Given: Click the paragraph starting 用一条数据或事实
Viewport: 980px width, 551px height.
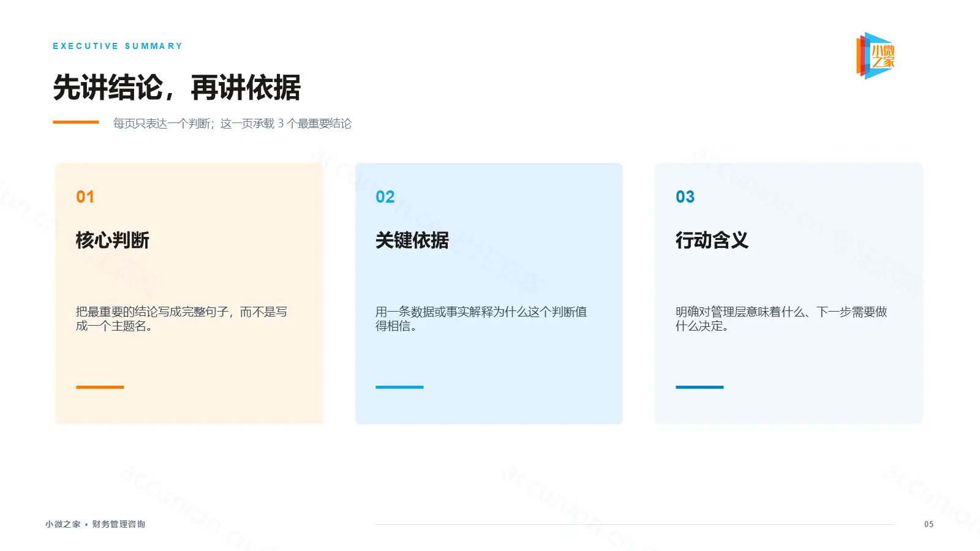Looking at the screenshot, I should [481, 318].
